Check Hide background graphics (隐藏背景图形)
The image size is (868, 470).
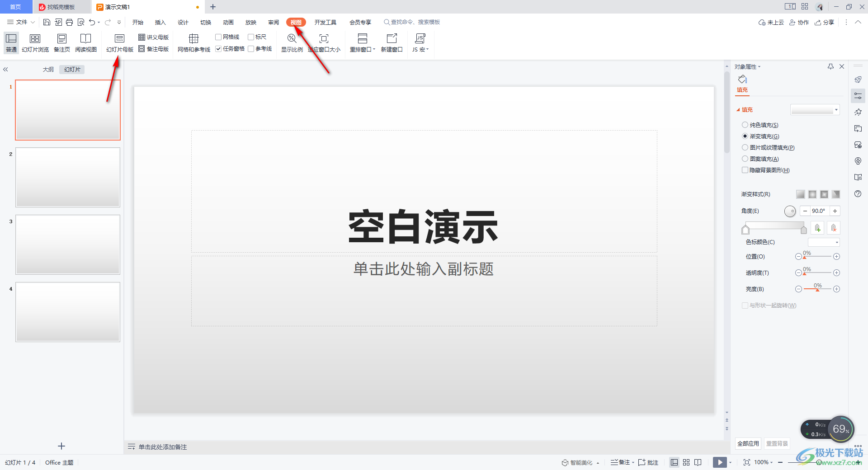click(x=745, y=170)
